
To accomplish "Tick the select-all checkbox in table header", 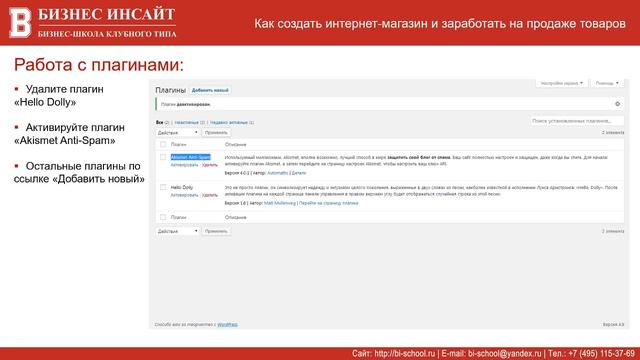I will coord(163,144).
